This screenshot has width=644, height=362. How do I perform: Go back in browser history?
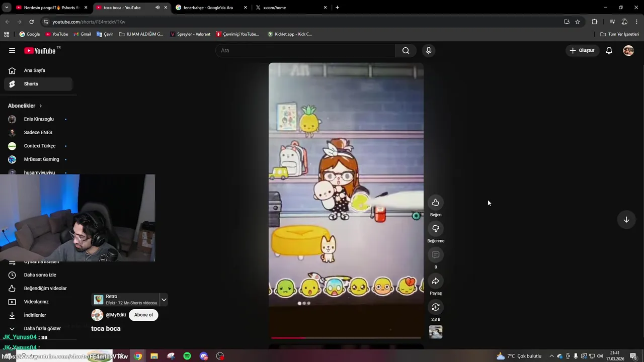7,22
